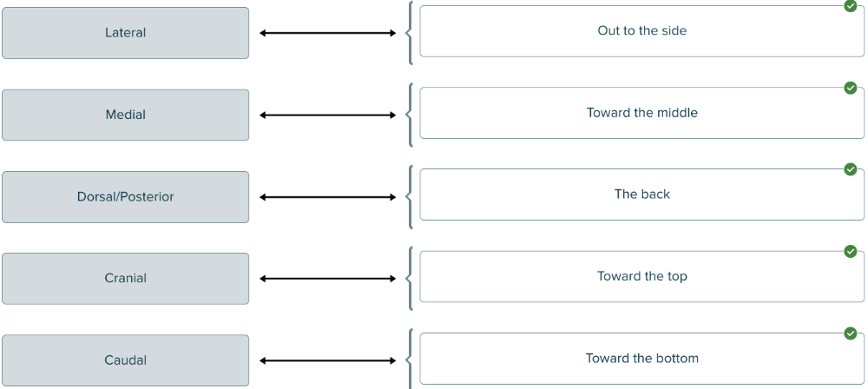Click the 'Out to the side' answer box
Screen dimensions: 868x389
pyautogui.click(x=641, y=31)
